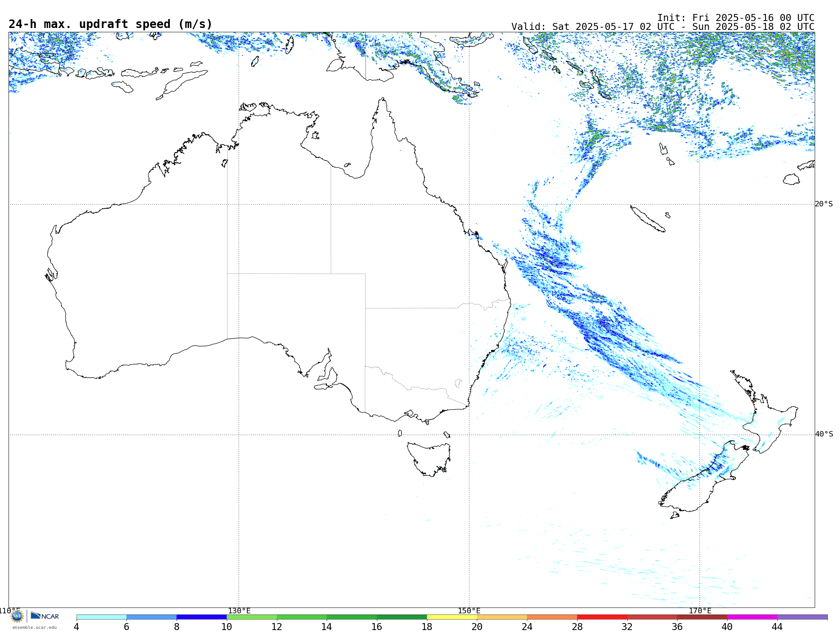Click the colorbar tick label '16'
Screen dimensions: 840x632
point(377,627)
